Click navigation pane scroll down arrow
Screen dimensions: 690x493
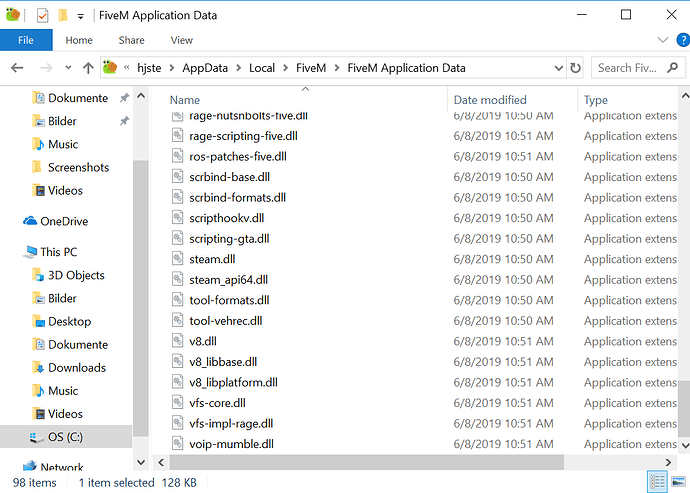(x=141, y=462)
